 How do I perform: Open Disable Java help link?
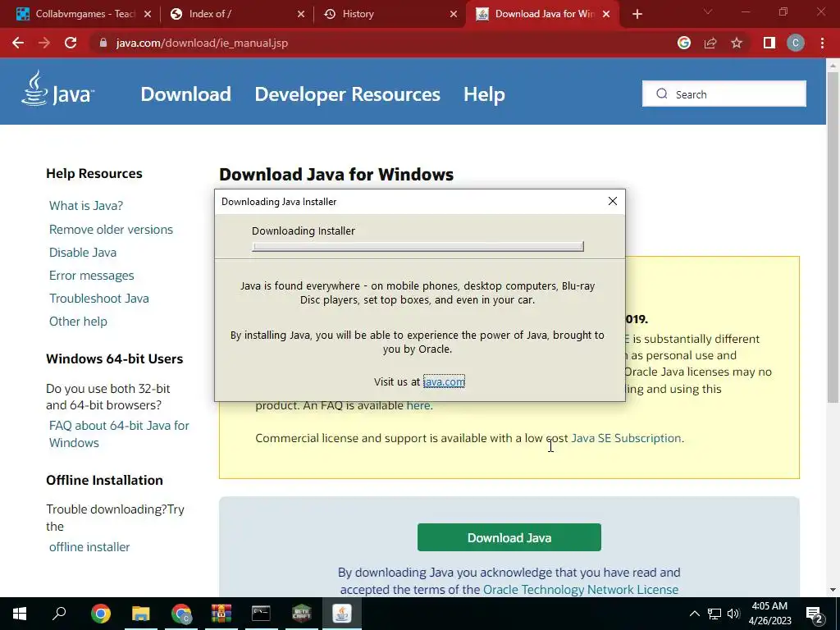coord(83,253)
